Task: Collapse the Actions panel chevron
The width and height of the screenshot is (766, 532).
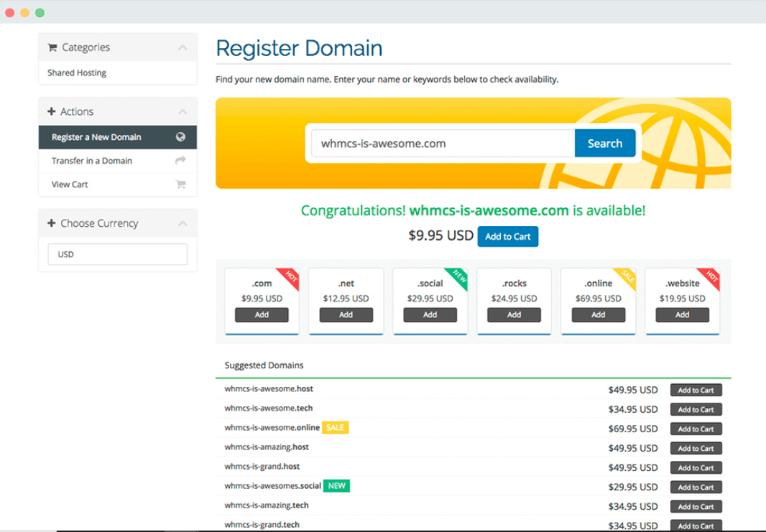Action: click(x=183, y=112)
